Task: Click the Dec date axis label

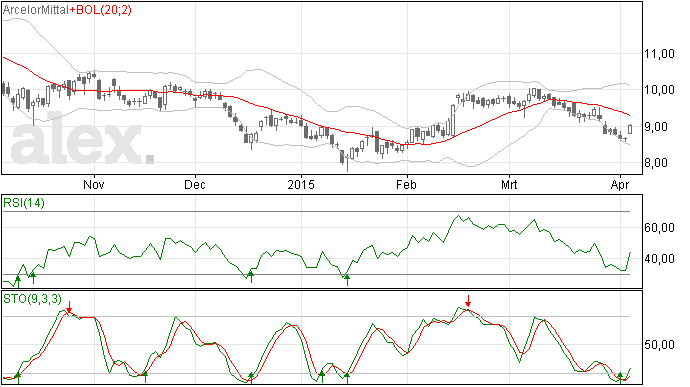Action: (195, 184)
